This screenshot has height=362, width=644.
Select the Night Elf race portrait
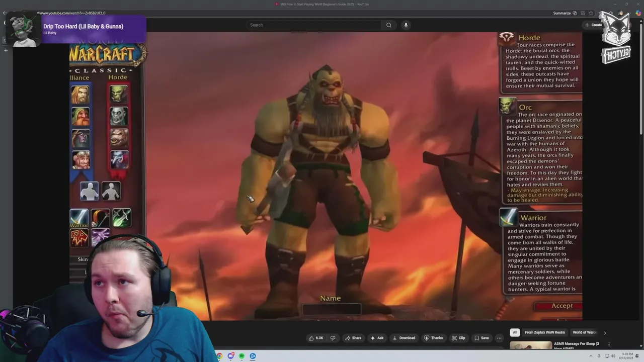tap(80, 138)
